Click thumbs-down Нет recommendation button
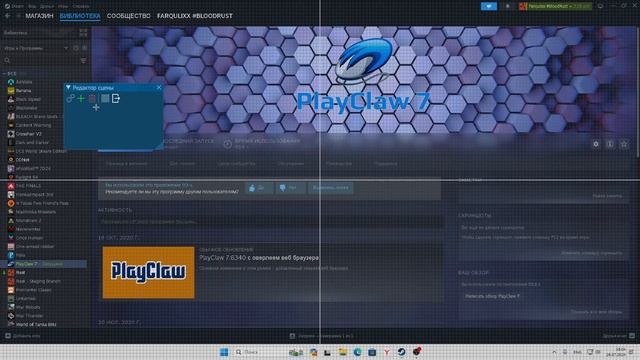640x360 pixels. pos(290,188)
